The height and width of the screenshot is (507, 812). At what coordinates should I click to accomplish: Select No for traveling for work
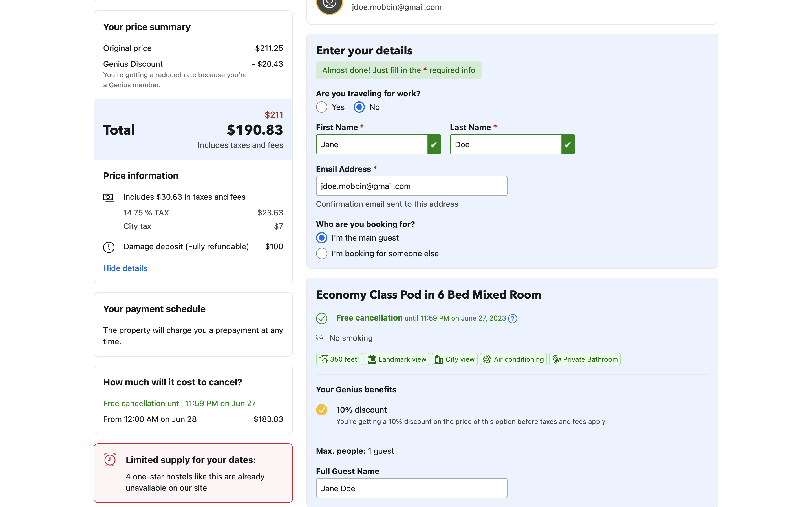[359, 107]
